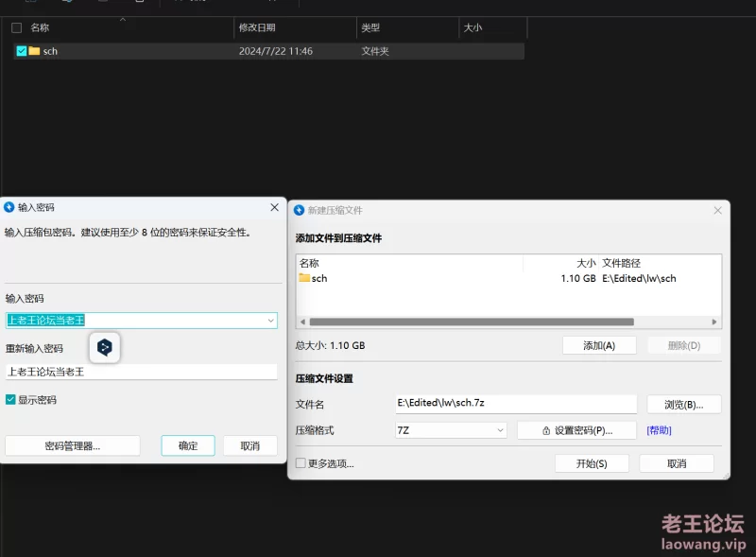This screenshot has height=557, width=756.
Task: Click the app icon in 新建压缩文件 title bar
Action: coord(300,210)
